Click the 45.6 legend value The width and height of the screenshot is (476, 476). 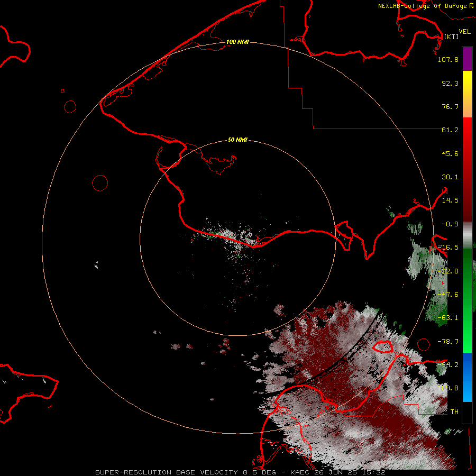pos(450,153)
